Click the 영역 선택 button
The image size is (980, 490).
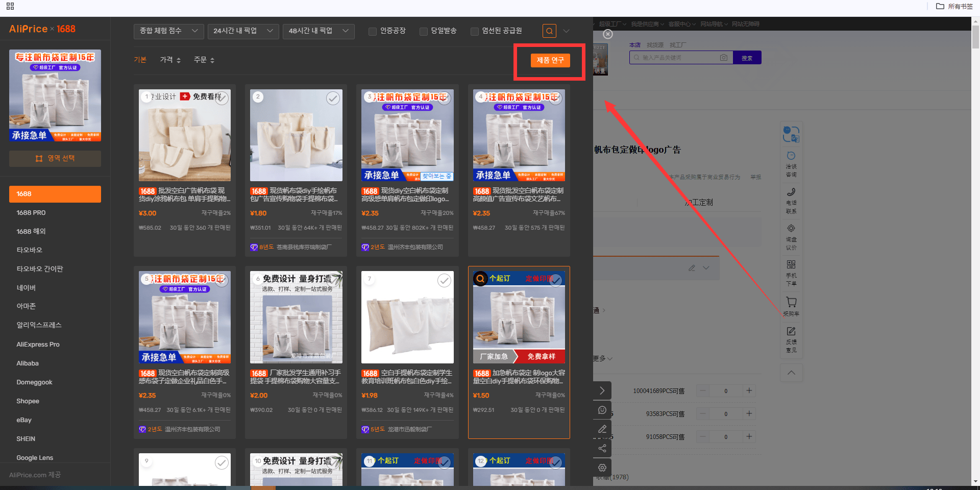tap(55, 159)
